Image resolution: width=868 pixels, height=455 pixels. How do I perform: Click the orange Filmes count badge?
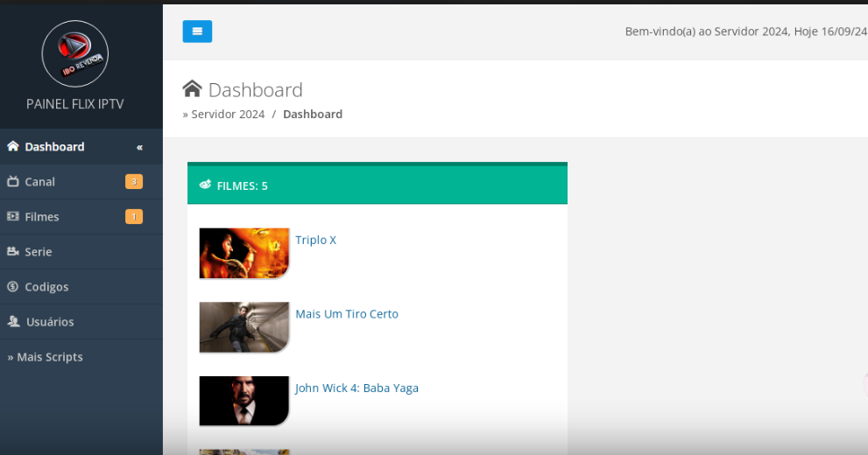point(133,217)
